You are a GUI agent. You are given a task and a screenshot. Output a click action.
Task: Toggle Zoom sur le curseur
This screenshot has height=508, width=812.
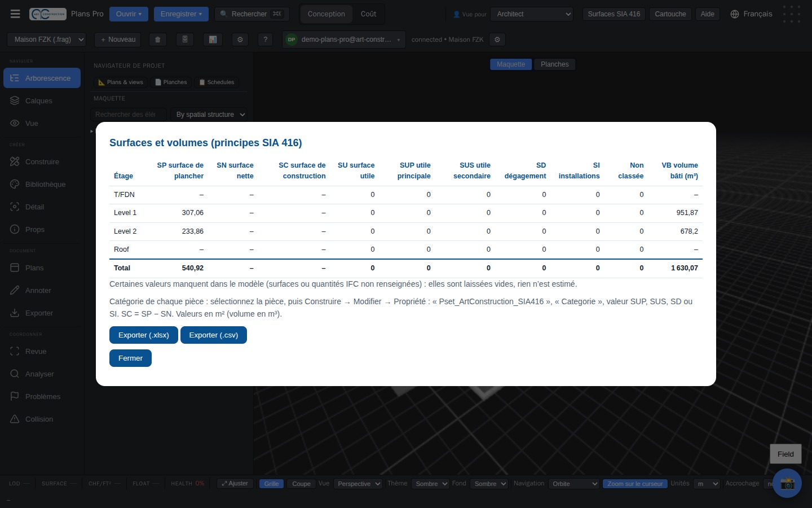coord(635,484)
